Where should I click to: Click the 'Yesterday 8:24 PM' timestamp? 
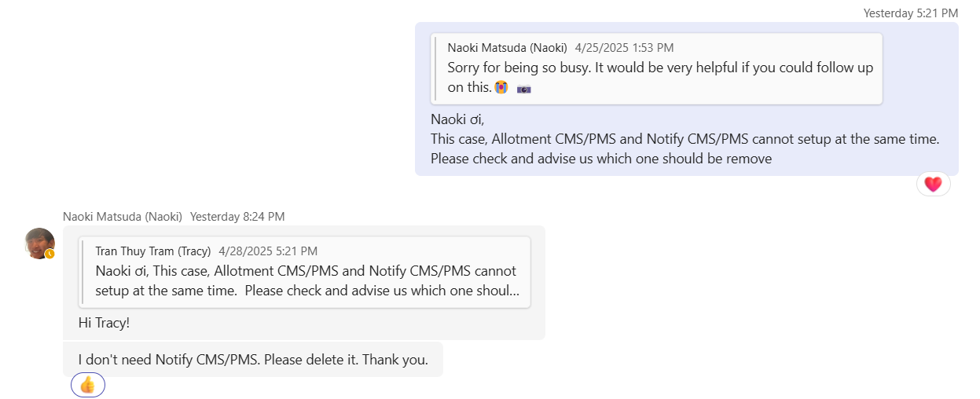pyautogui.click(x=237, y=216)
